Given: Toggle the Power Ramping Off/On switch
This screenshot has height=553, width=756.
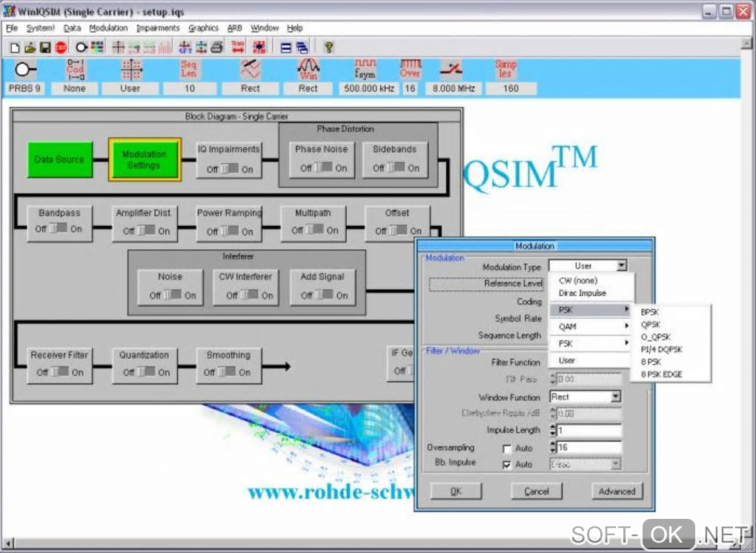Looking at the screenshot, I should (x=230, y=231).
